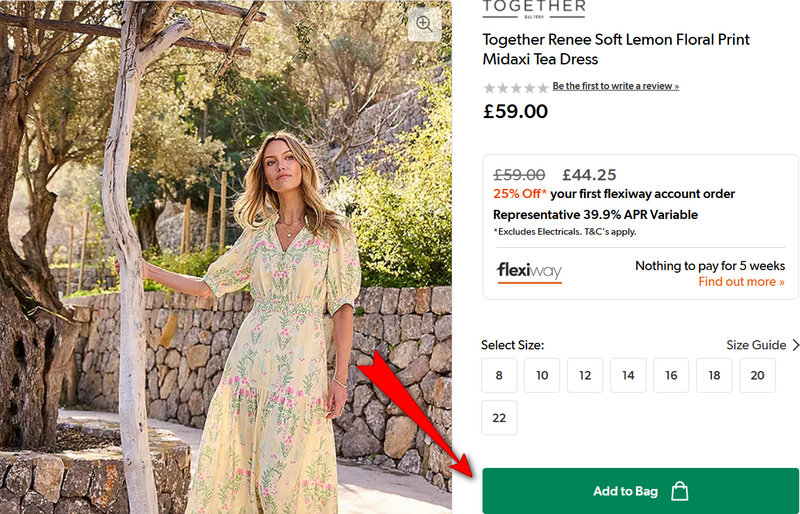The height and width of the screenshot is (514, 800).
Task: Choose size 12
Action: (x=585, y=375)
